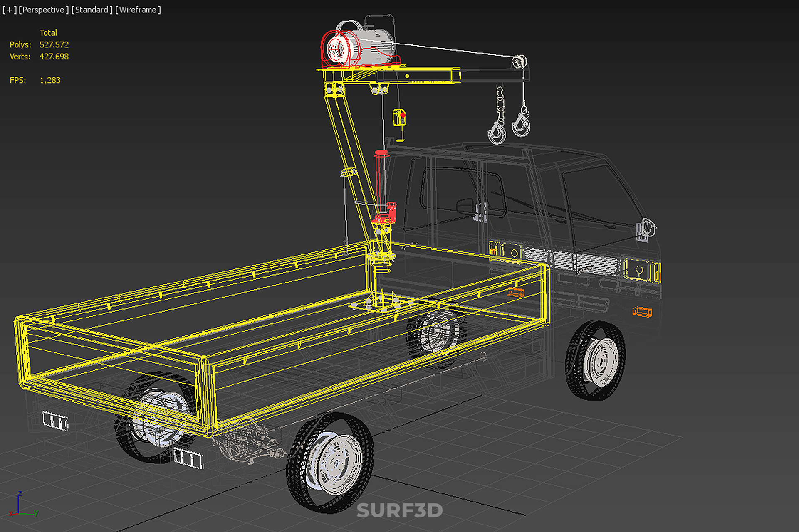The image size is (799, 532).
Task: Open the [Standard] shading quality dropdown
Action: (92, 10)
